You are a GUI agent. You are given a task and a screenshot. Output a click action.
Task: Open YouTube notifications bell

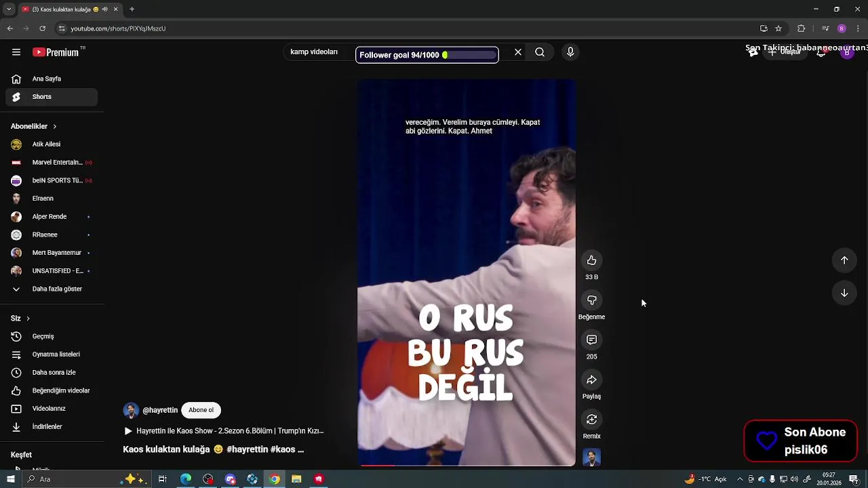coord(821,52)
